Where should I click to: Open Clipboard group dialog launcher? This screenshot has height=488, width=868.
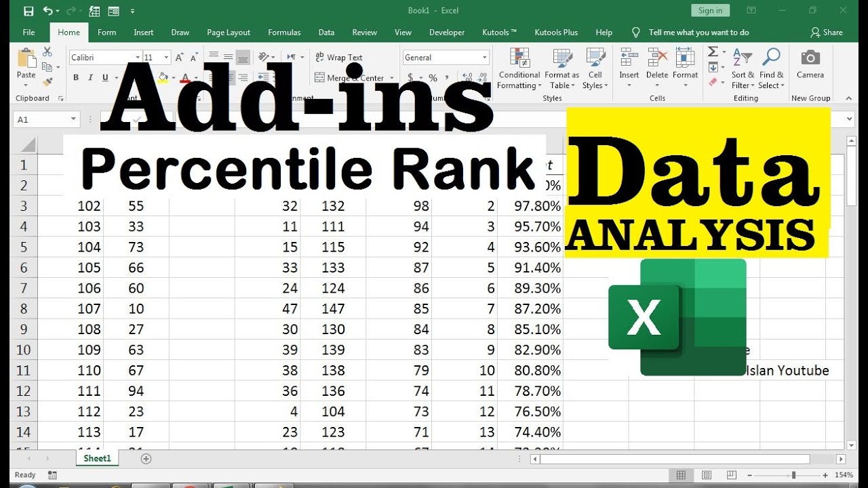(x=61, y=98)
